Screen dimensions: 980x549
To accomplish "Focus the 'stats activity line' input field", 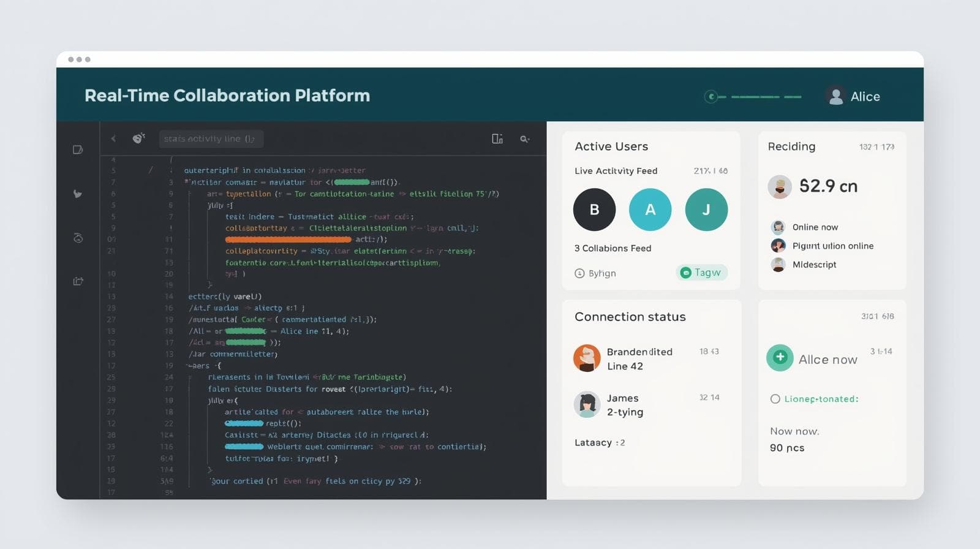I will click(211, 139).
